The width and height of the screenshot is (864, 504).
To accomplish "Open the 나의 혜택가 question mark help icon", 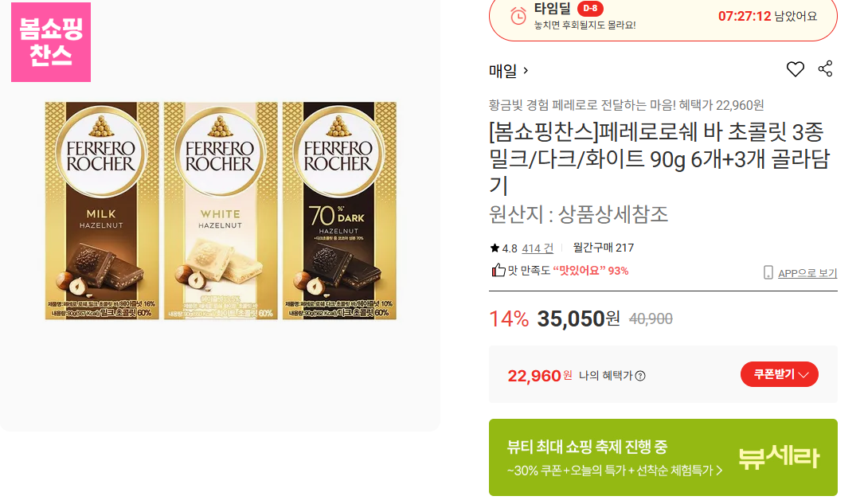I will coord(640,377).
